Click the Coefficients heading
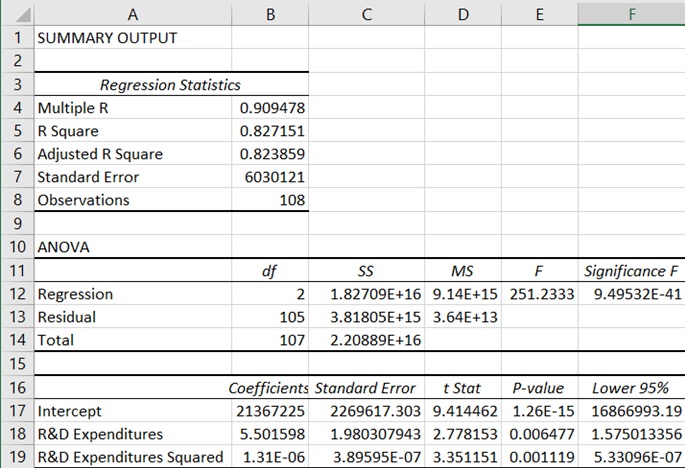 [268, 388]
